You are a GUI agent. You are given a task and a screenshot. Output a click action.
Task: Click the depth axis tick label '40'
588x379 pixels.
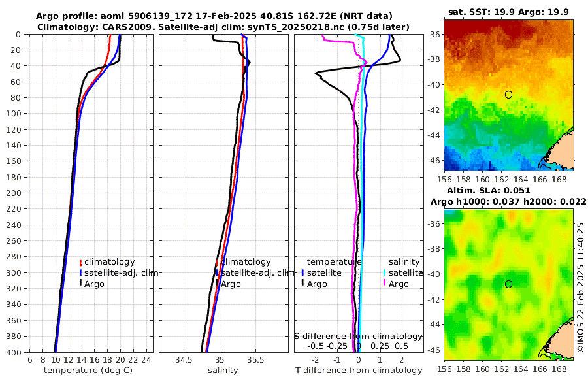[16, 65]
